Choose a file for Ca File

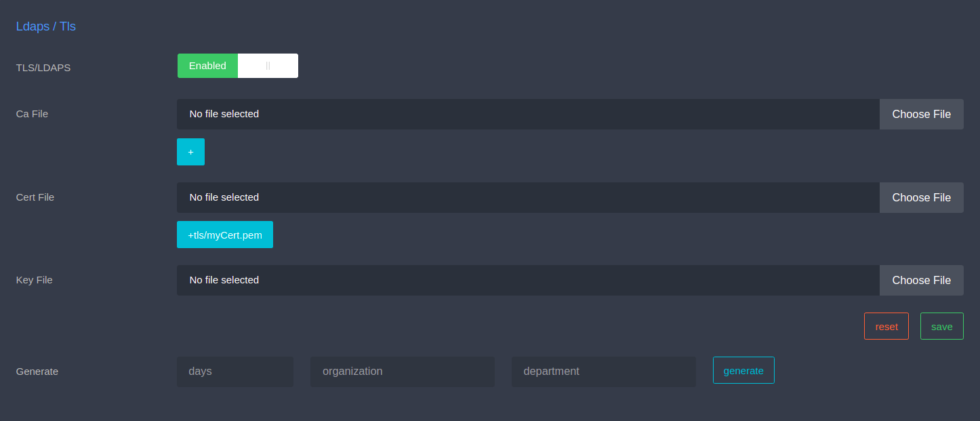point(921,114)
